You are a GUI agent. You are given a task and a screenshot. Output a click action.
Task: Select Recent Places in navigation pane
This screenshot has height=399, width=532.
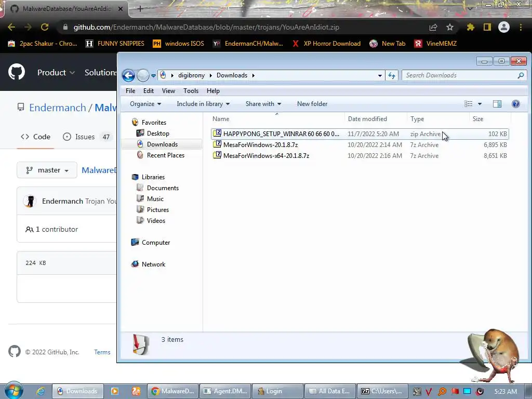tap(166, 155)
